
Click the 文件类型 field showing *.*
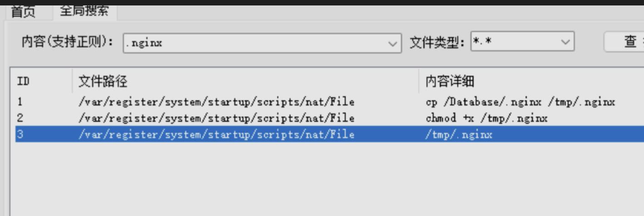(x=513, y=43)
